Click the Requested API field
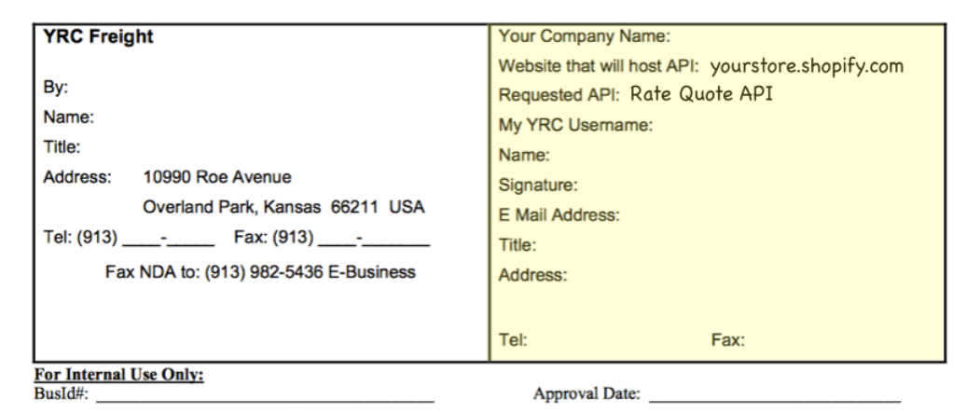This screenshot has width=980, height=413. (x=782, y=94)
